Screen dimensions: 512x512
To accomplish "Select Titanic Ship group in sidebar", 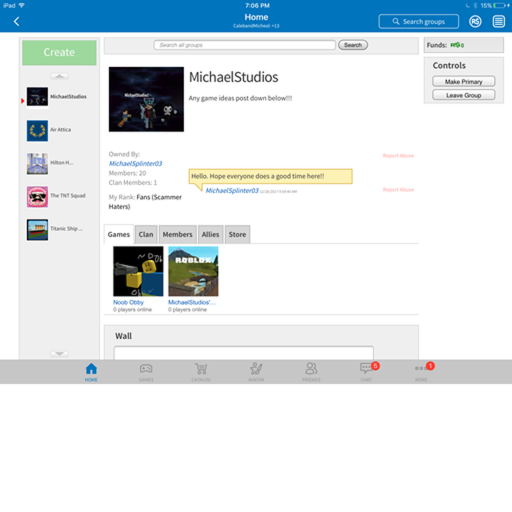I will click(x=55, y=229).
